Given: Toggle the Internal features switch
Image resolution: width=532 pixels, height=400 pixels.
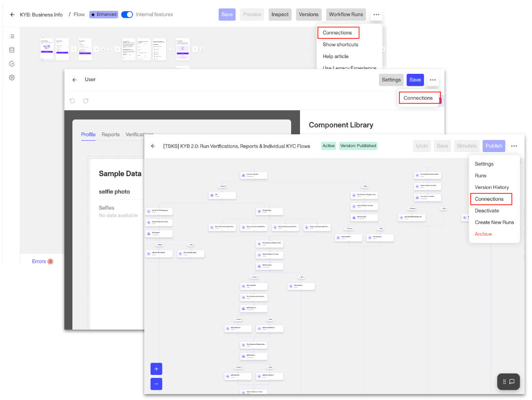Looking at the screenshot, I should pyautogui.click(x=127, y=15).
